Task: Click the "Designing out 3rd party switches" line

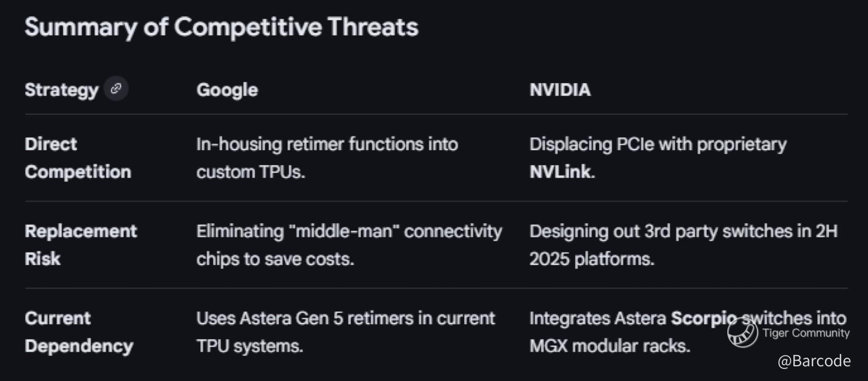Action: point(683,231)
